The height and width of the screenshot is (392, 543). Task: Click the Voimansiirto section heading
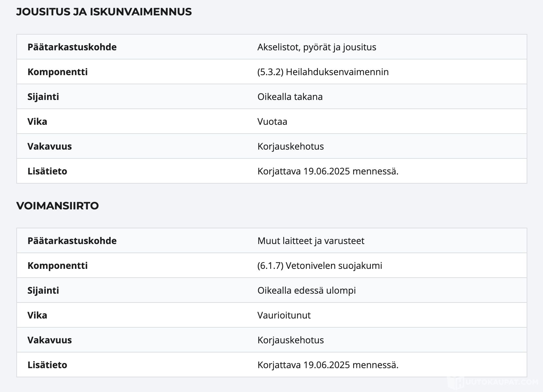pos(58,206)
